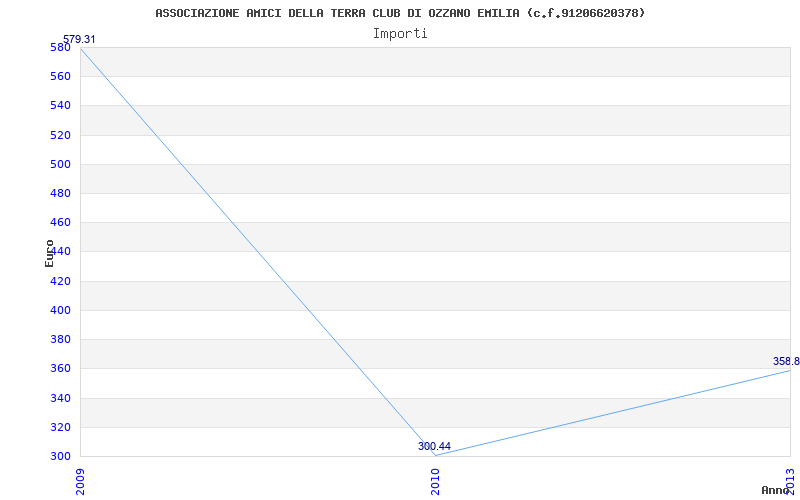Click the 400 y-axis tick label
Image resolution: width=800 pixels, height=500 pixels.
pyautogui.click(x=61, y=310)
